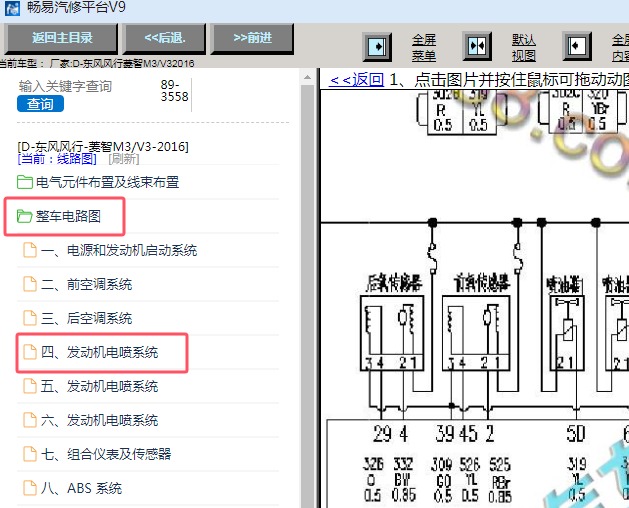This screenshot has height=508, width=629.
Task: Click the 返回主目录 button
Action: point(61,38)
